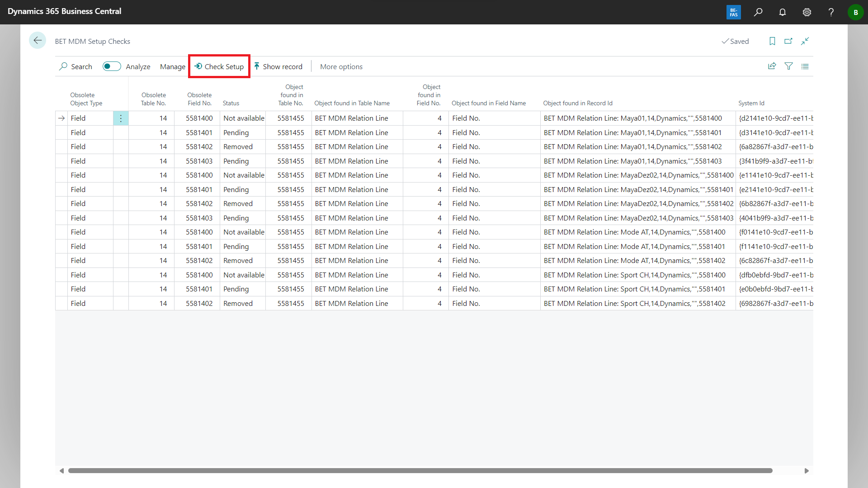
Task: Click Show record action
Action: [278, 66]
